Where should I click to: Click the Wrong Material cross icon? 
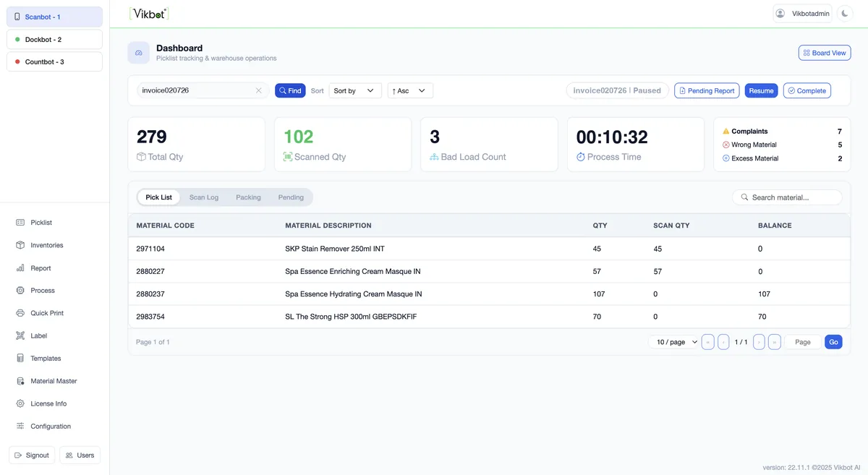(726, 145)
